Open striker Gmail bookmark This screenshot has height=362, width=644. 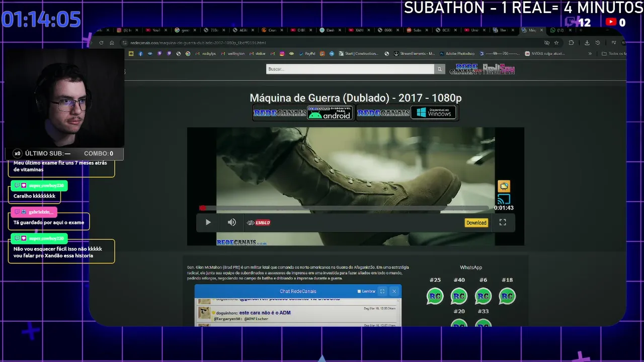pyautogui.click(x=258, y=53)
